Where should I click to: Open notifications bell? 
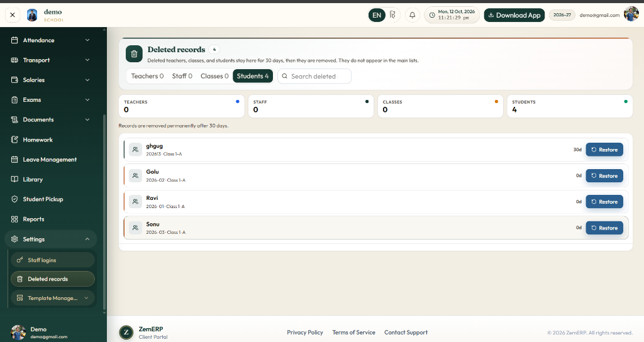pos(413,15)
